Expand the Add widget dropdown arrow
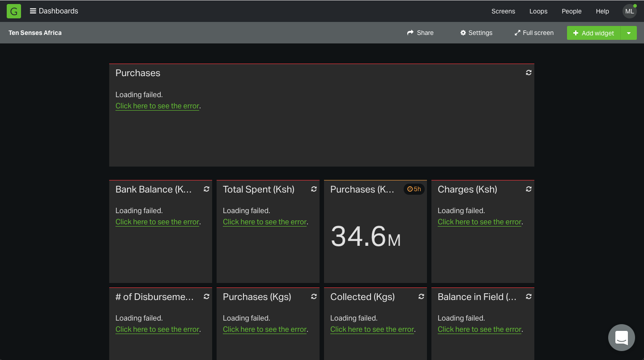644x360 pixels. (x=629, y=33)
